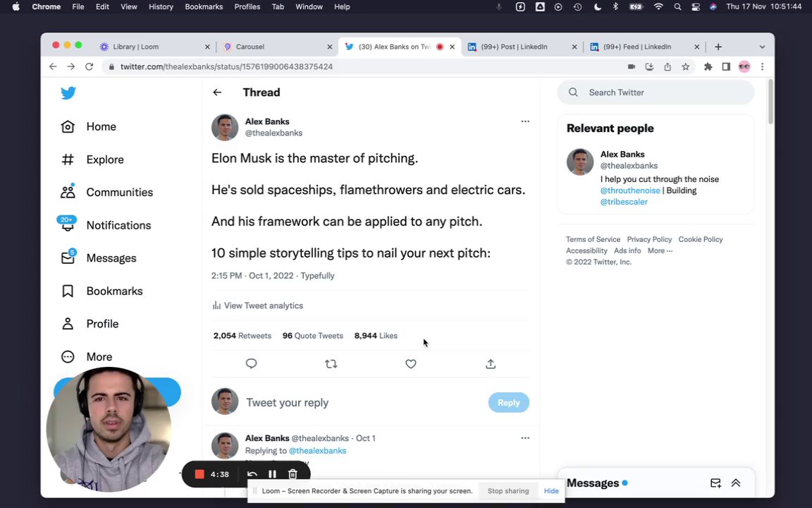This screenshot has height=508, width=812.
Task: Click Stop sharing button
Action: [x=508, y=491]
